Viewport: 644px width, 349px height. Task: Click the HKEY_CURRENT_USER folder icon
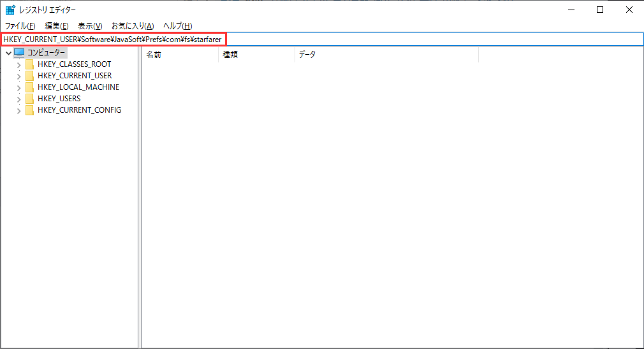tap(29, 76)
